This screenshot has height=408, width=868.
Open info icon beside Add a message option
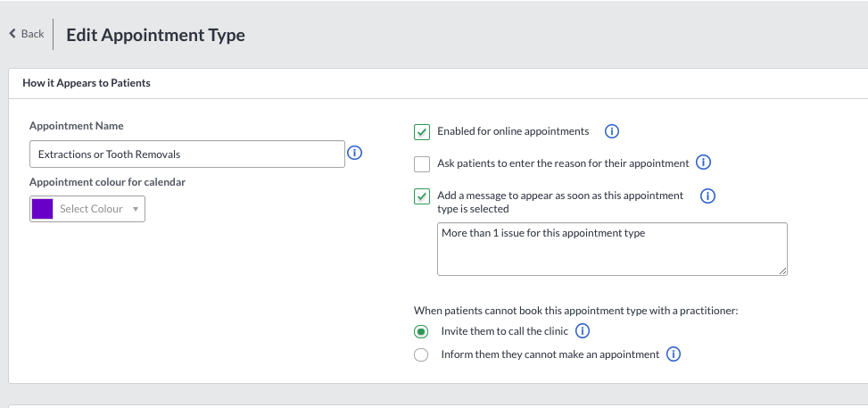(x=708, y=196)
